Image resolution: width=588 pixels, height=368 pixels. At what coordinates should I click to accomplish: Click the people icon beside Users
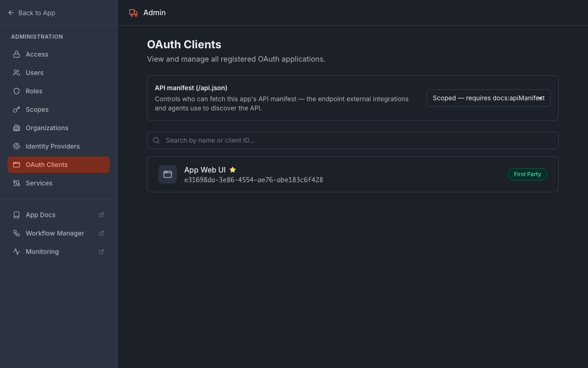click(17, 73)
